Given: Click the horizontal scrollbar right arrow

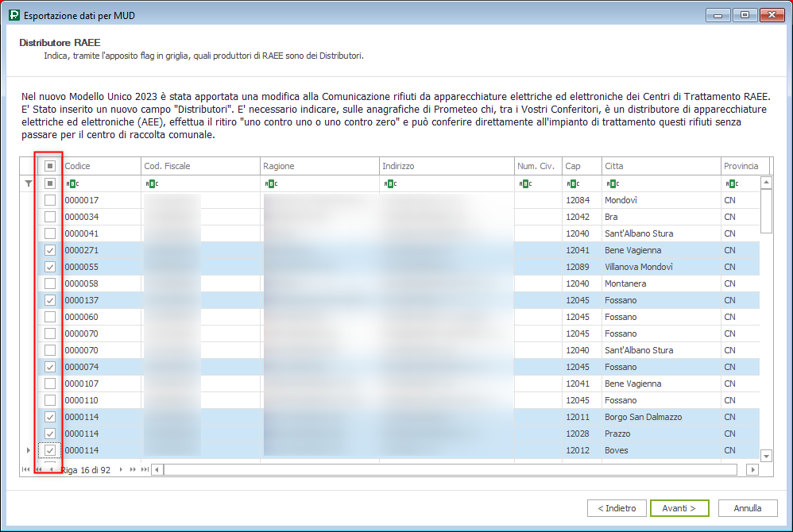Looking at the screenshot, I should point(752,470).
